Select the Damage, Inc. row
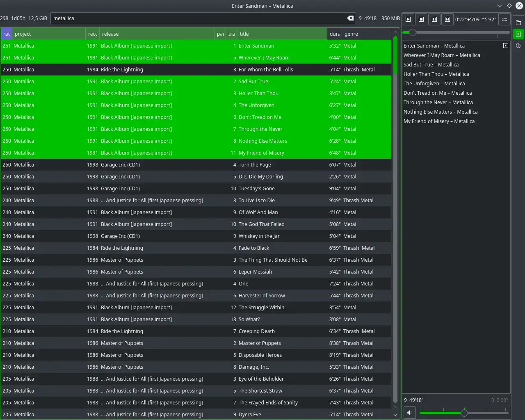This screenshot has width=525, height=420. pyautogui.click(x=196, y=367)
